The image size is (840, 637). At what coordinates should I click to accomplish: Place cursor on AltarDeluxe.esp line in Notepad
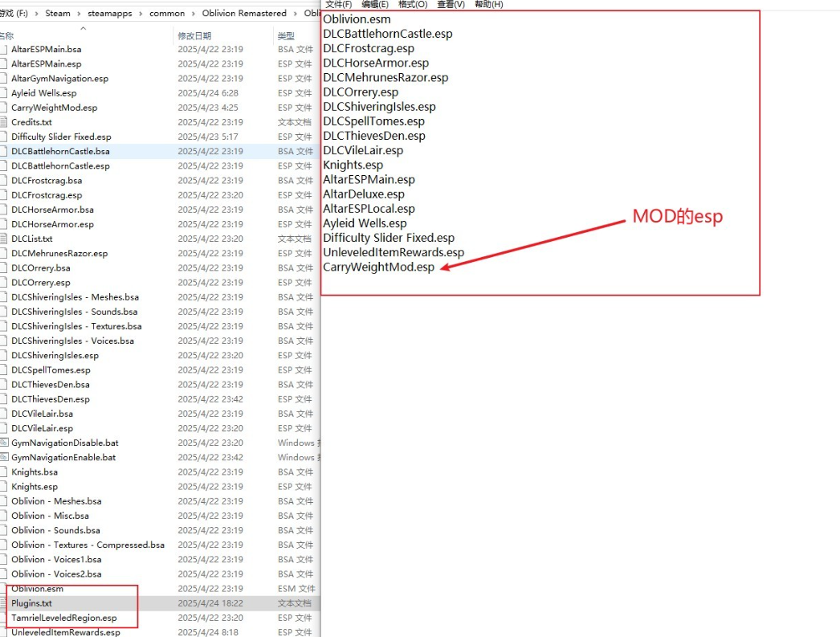(364, 194)
